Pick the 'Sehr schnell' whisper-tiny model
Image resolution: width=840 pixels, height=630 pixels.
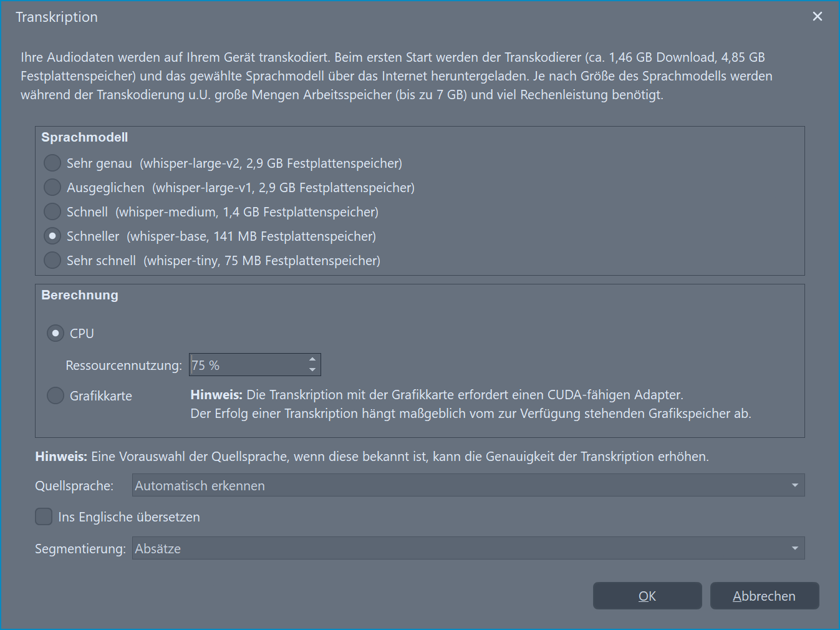click(52, 261)
